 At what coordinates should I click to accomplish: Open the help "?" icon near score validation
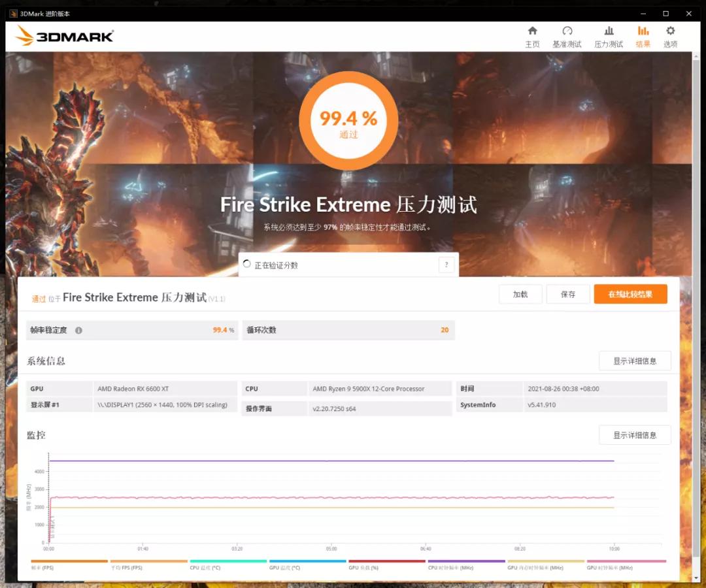(x=446, y=264)
